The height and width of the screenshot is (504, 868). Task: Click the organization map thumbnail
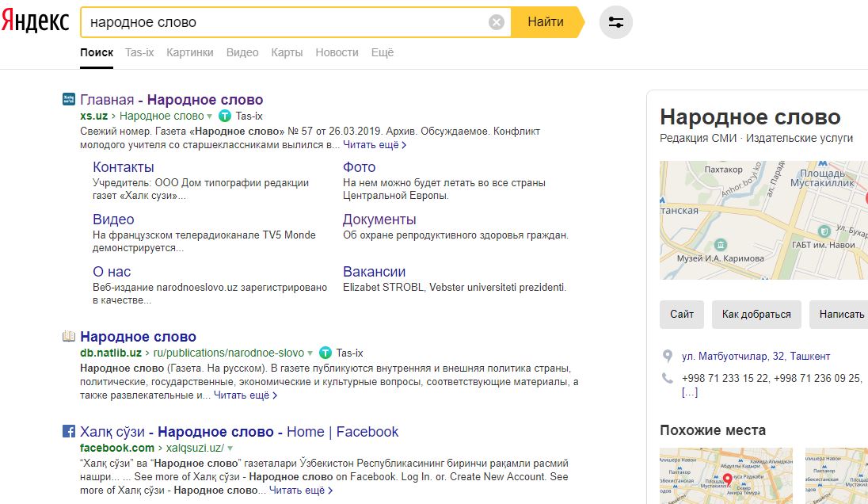point(764,220)
